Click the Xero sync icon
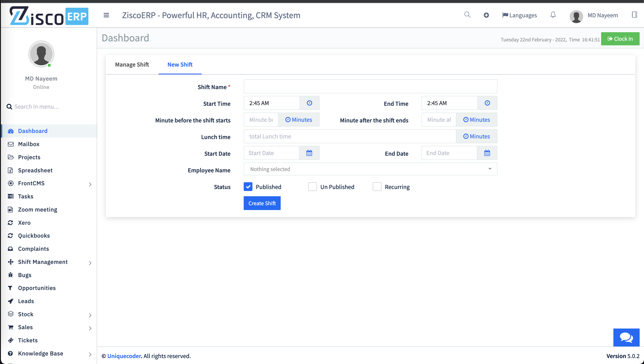Viewport: 644px width, 364px height. point(10,223)
